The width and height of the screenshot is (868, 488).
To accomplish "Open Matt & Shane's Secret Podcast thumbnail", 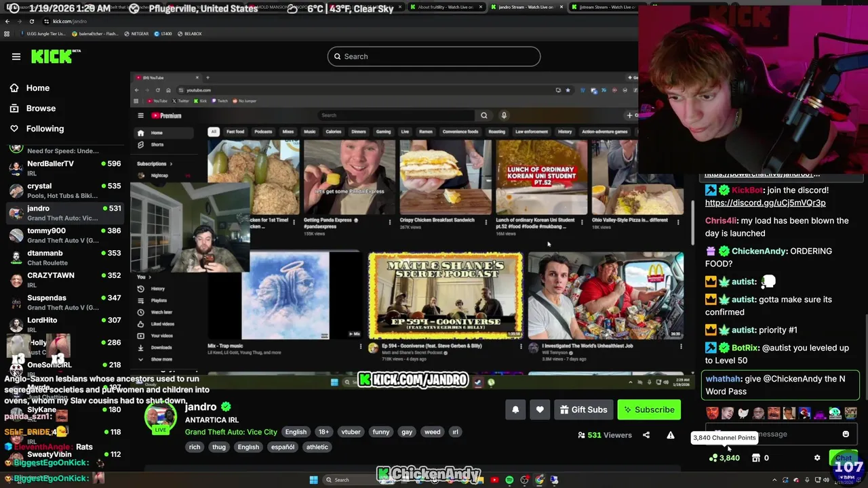I will (446, 296).
